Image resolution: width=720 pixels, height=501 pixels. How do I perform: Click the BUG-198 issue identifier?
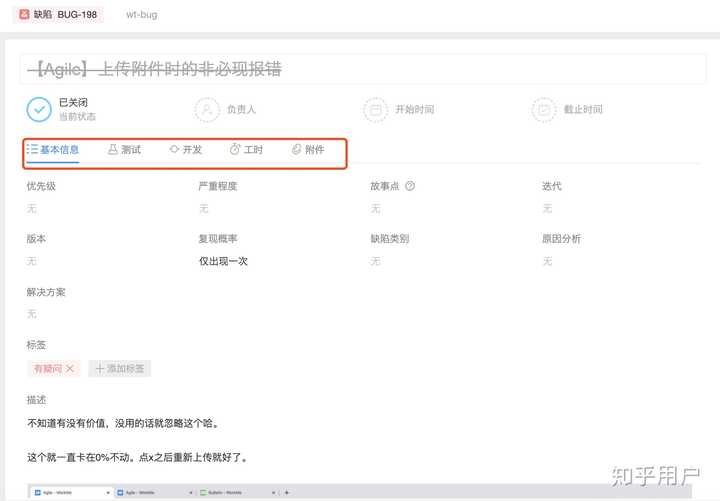[77, 14]
